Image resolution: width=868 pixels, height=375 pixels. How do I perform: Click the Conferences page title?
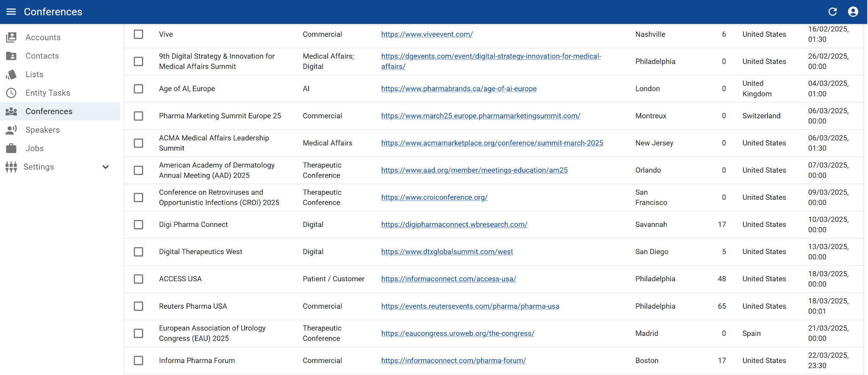pos(53,12)
